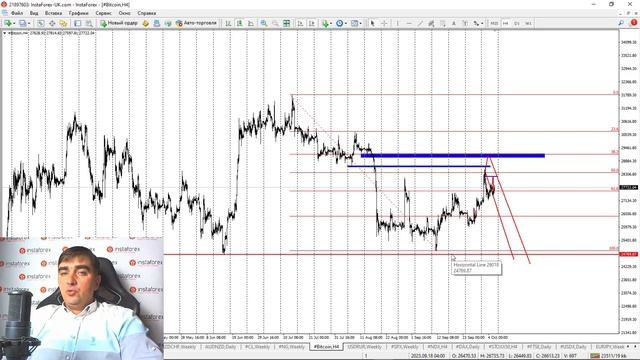Open the Сервис menu

104,13
